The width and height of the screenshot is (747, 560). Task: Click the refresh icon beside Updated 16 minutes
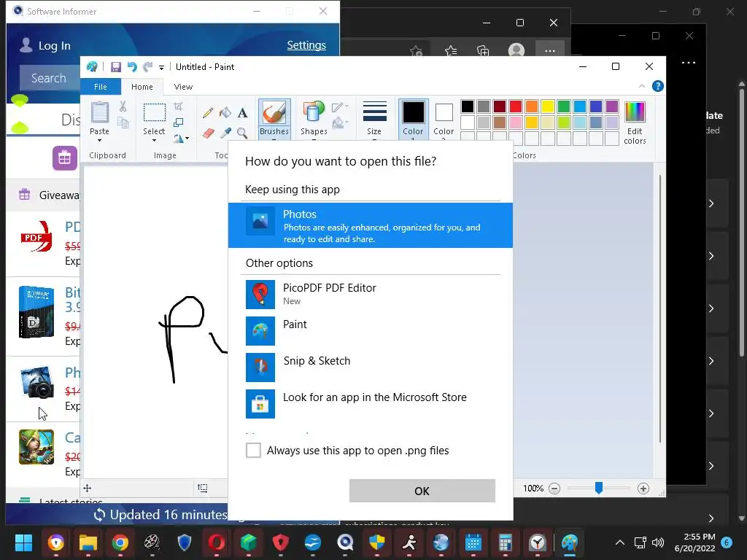click(x=99, y=515)
